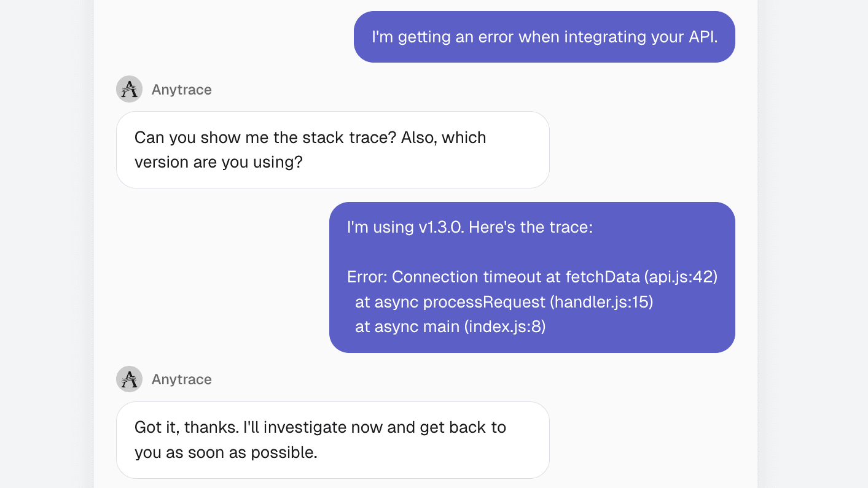Click the index.js:8 file reference
Viewport: 868px width, 488px height.
tap(506, 327)
